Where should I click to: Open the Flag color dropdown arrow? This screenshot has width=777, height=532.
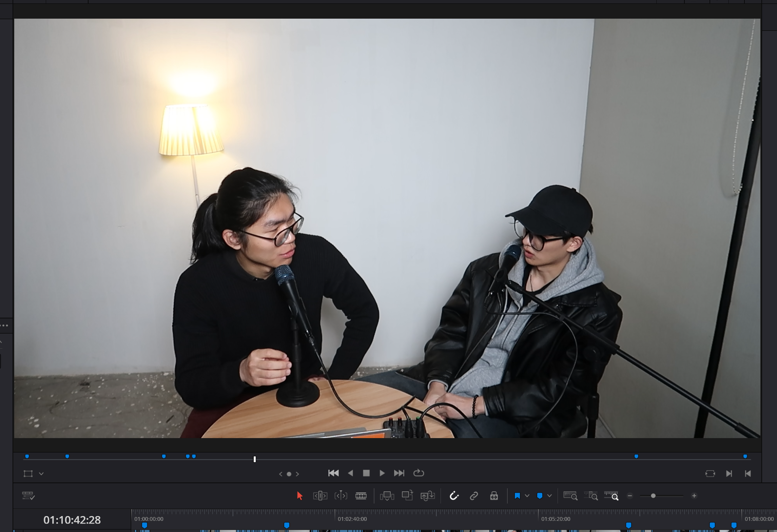click(x=527, y=496)
